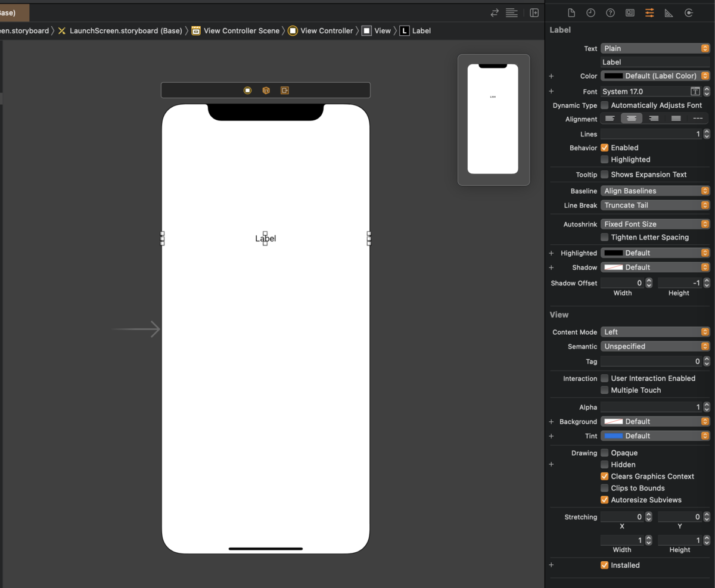Viewport: 715px width, 588px height.
Task: Open the Tint color dropdown
Action: 655,436
